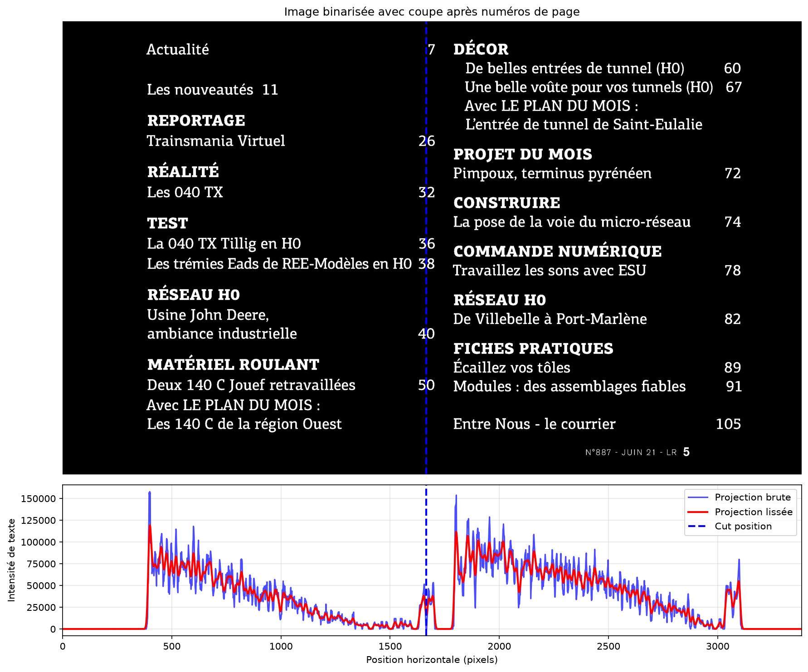Click the y-axis tick label 25000
Viewport: 808px width, 672px height.
pyautogui.click(x=41, y=608)
